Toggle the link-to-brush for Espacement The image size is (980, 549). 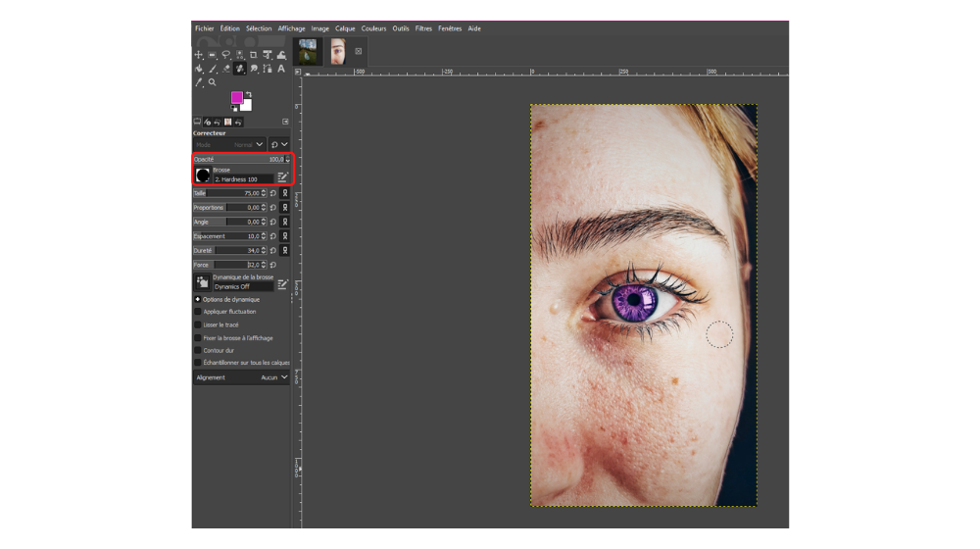tap(285, 235)
